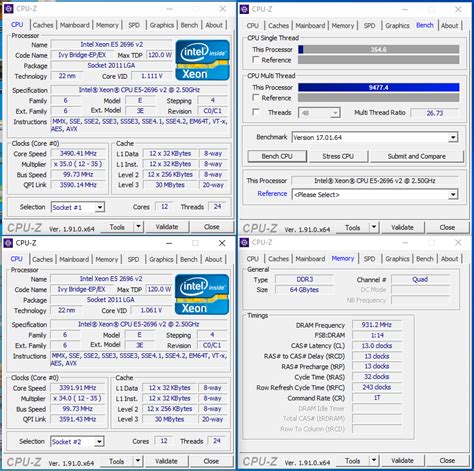This screenshot has width=474, height=471.
Task: Open the SPD tab in the Memory window
Action: tap(369, 259)
